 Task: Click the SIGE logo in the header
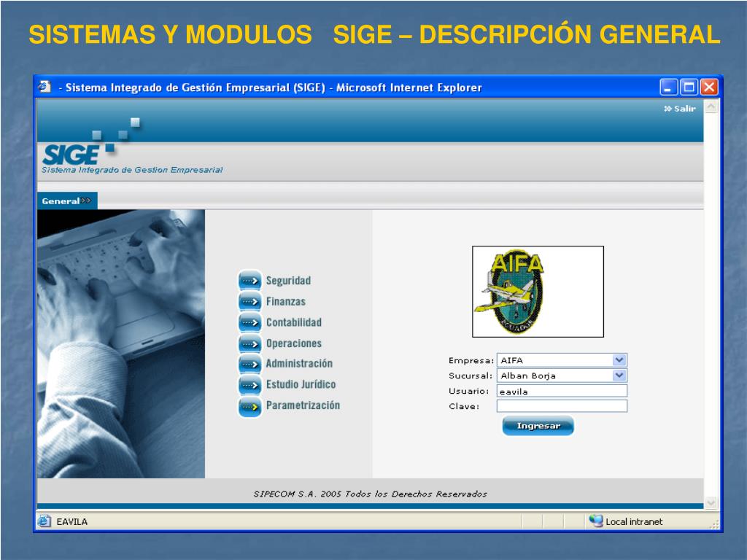[x=71, y=155]
